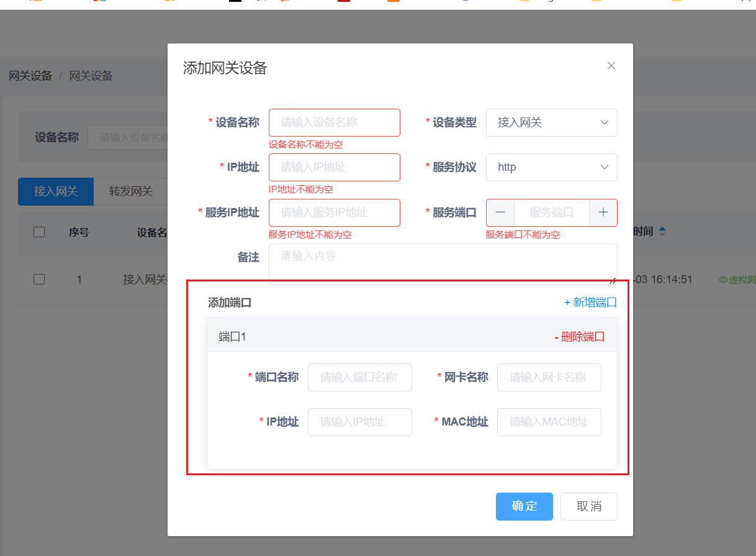
Task: Toggle the select-all checkbox in the table header
Action: 39,232
